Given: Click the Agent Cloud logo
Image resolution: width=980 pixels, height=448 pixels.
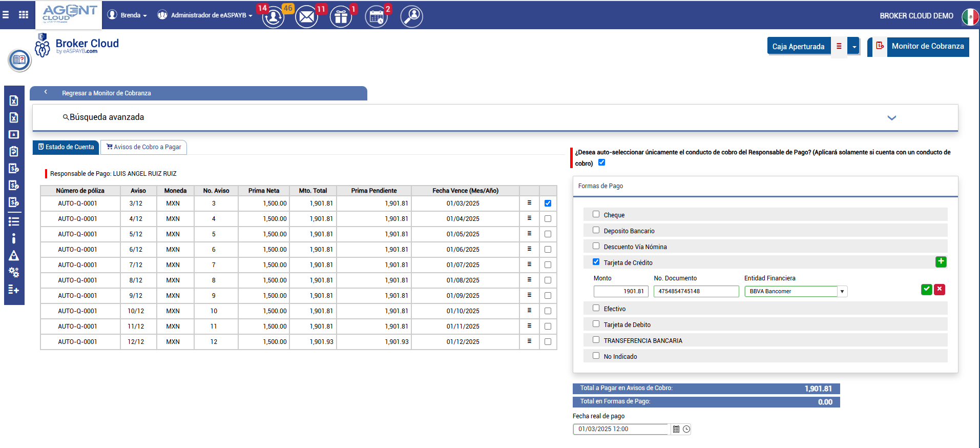Looking at the screenshot, I should (69, 14).
